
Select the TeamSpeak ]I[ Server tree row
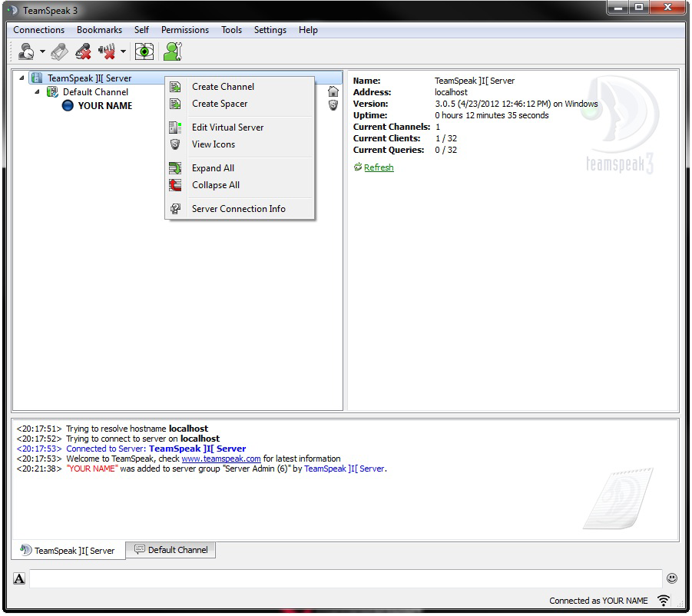tap(185, 78)
